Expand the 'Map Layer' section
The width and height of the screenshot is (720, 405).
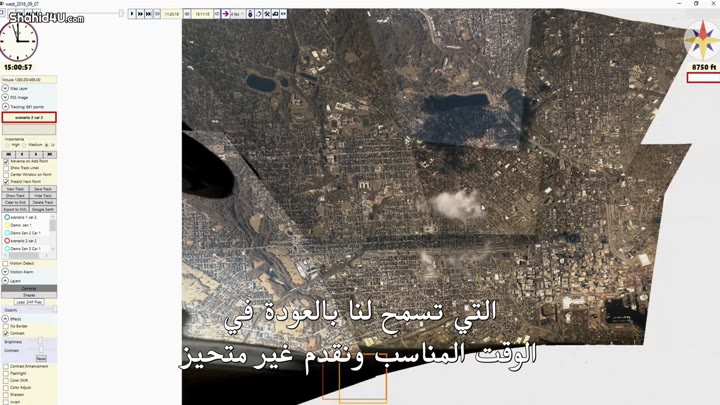[x=5, y=88]
